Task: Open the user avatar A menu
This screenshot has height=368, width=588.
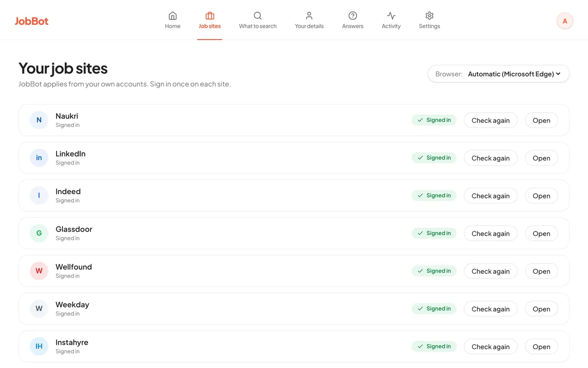Action: [x=565, y=21]
